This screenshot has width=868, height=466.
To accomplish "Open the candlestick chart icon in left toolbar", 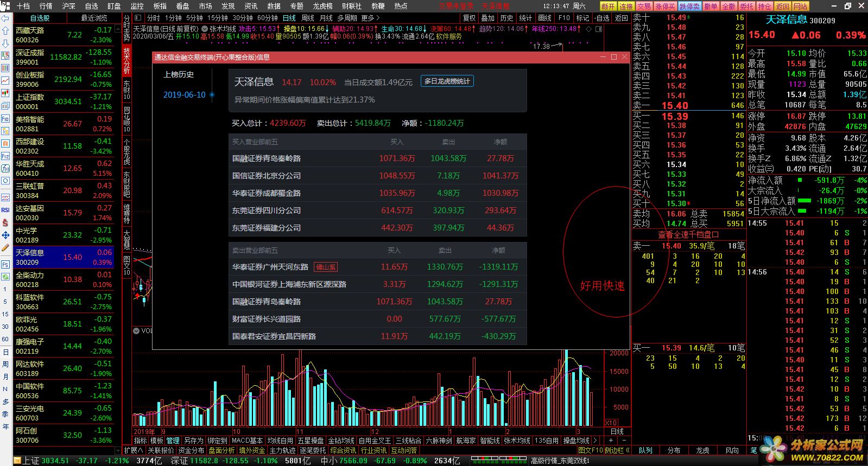I will [x=5, y=93].
